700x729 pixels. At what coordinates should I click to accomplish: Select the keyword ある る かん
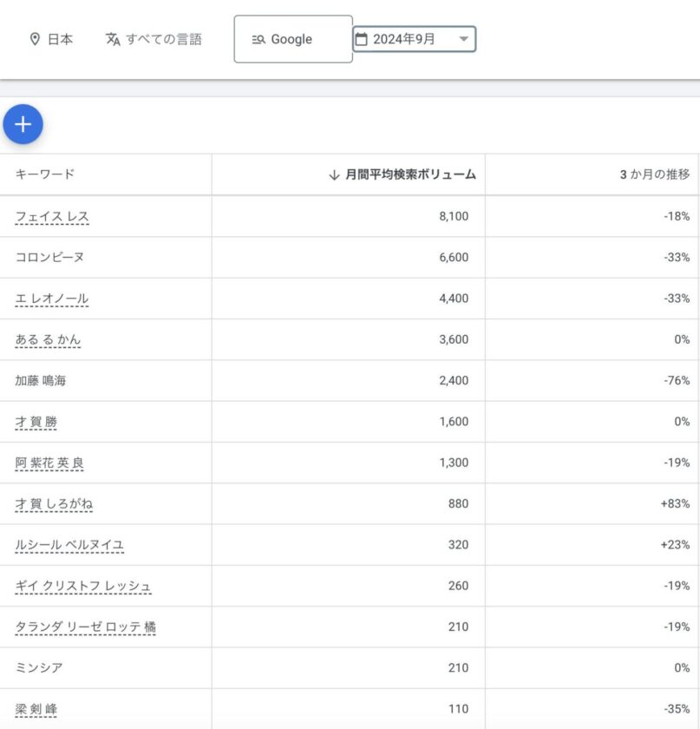(x=48, y=339)
